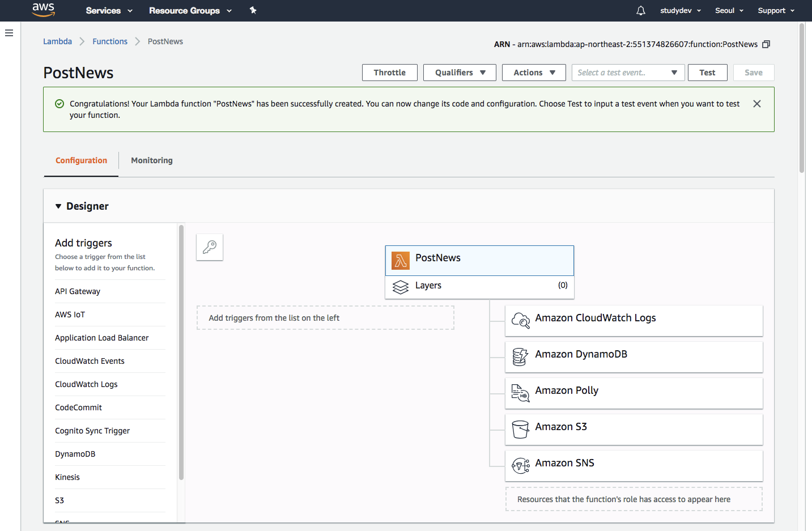This screenshot has height=531, width=812.
Task: Click the PostNews breadcrumb text
Action: (x=165, y=41)
